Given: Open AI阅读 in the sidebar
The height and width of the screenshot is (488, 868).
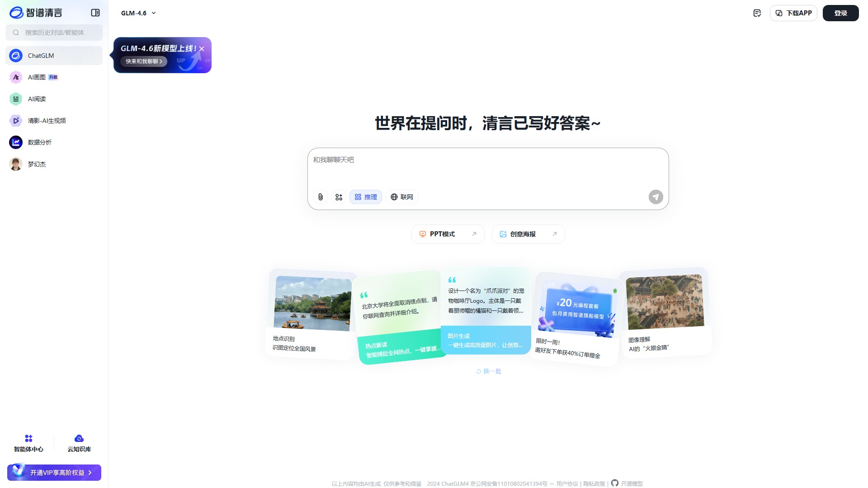Looking at the screenshot, I should pos(37,99).
